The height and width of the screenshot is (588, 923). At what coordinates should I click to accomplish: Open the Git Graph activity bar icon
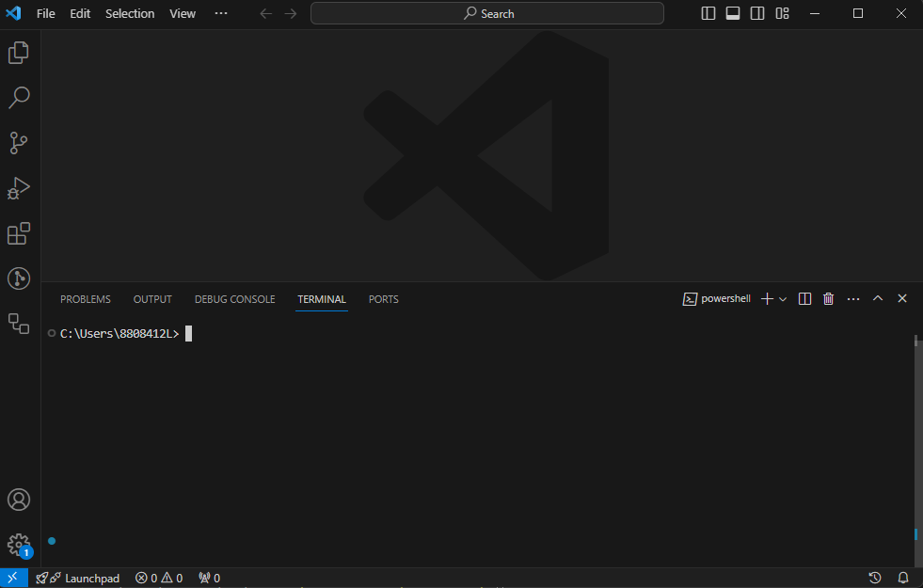pyautogui.click(x=19, y=278)
